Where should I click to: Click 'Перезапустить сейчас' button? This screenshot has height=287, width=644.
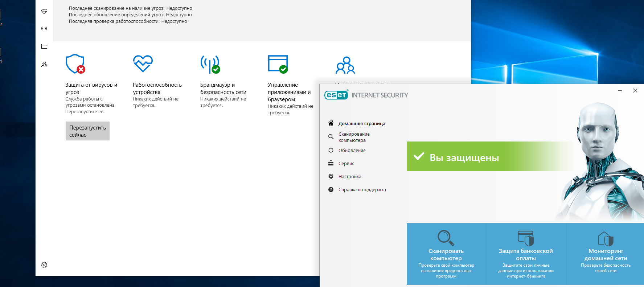(x=87, y=131)
